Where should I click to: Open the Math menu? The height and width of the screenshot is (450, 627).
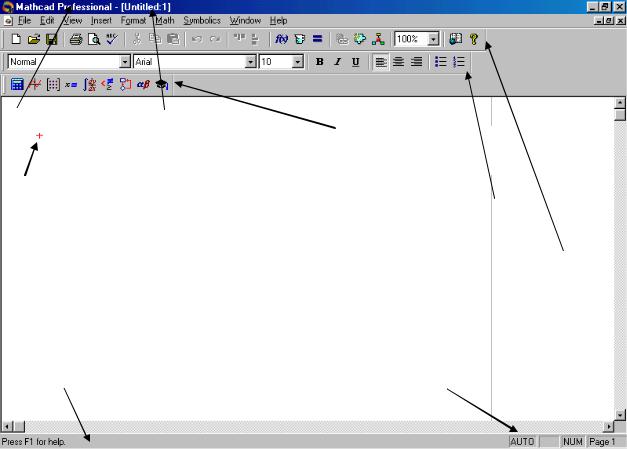click(x=165, y=20)
